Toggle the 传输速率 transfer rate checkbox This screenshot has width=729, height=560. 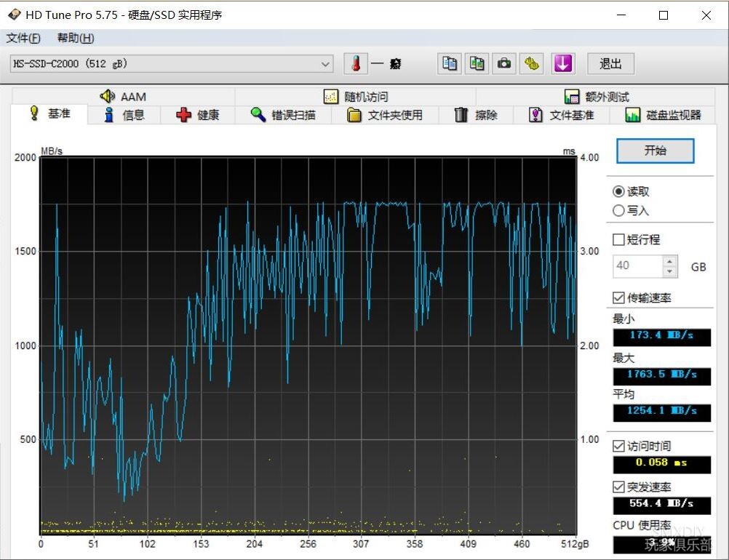618,297
